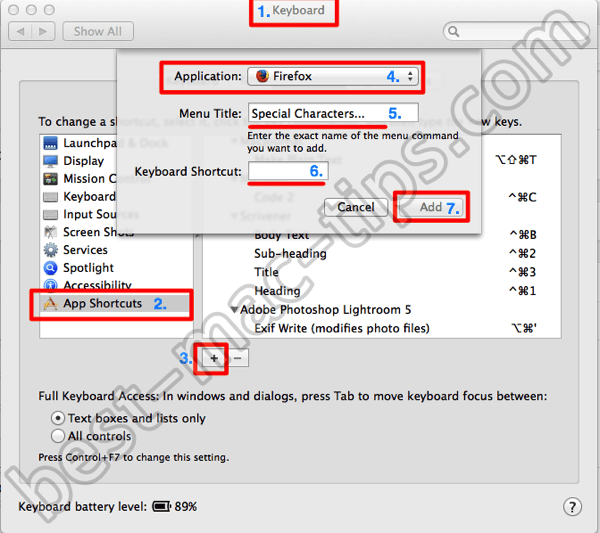The image size is (600, 533).
Task: Click the ⌥⇧⌘T shortcut value
Action: point(516,160)
